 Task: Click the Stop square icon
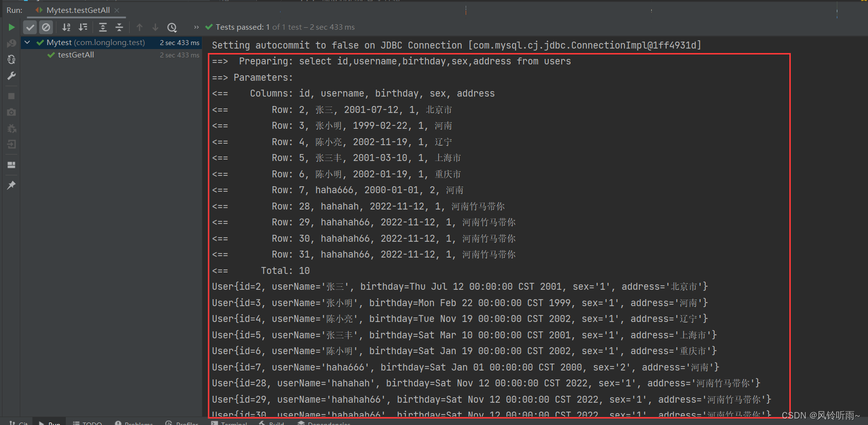(11, 96)
